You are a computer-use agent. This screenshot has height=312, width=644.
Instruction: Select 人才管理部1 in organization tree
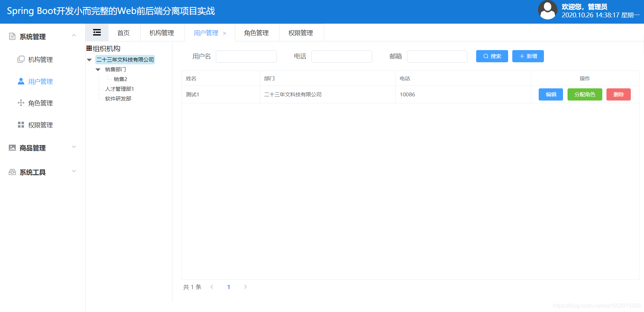[120, 89]
